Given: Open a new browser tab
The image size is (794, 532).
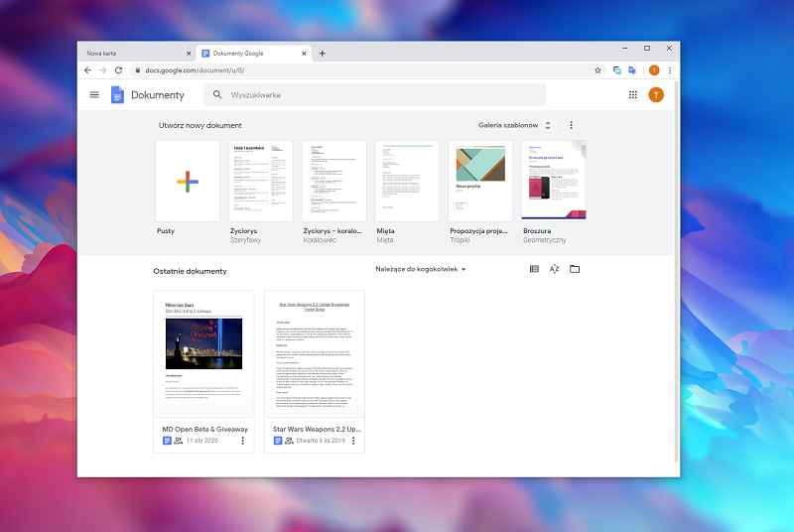Looking at the screenshot, I should (x=322, y=54).
